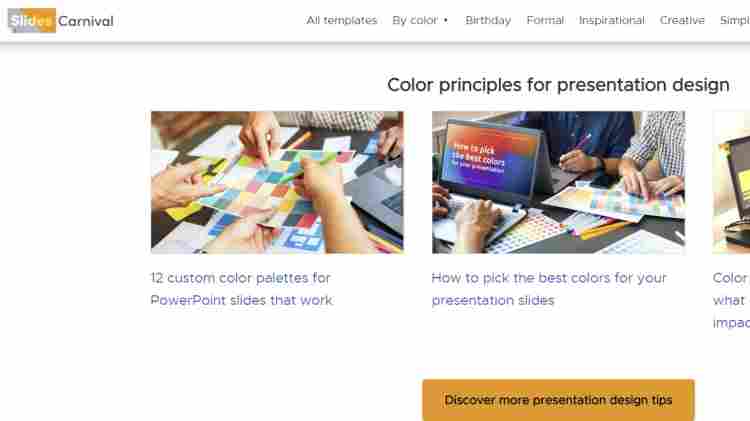Open the All templates menu item
Screen dimensions: 750x421
(x=342, y=20)
